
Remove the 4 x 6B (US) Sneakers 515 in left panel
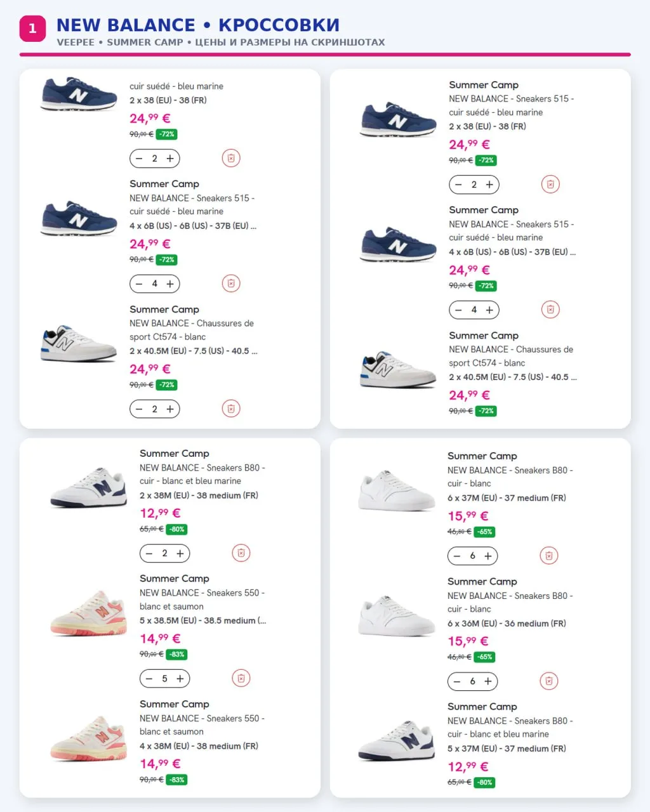(x=231, y=284)
